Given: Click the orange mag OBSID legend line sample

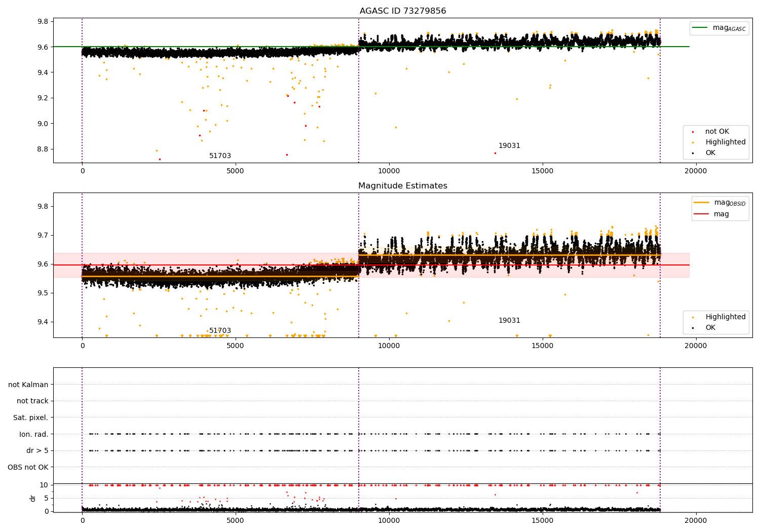Looking at the screenshot, I should (x=702, y=203).
